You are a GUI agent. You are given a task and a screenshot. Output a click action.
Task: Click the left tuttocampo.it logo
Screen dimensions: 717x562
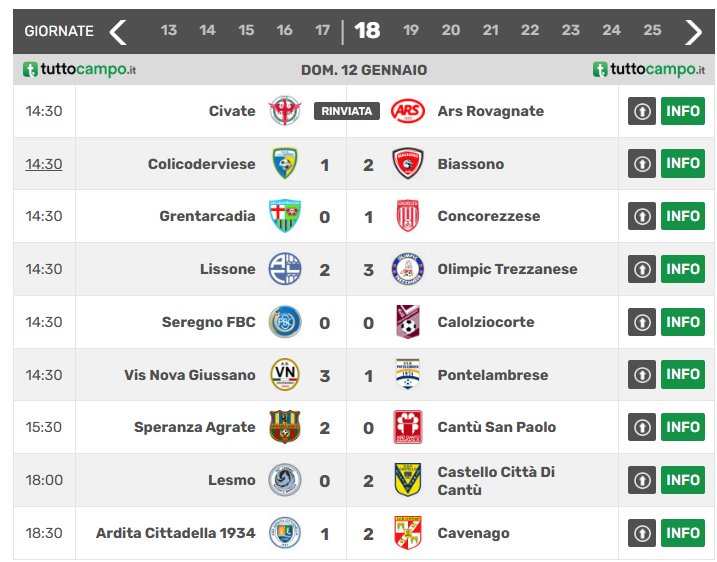80,70
